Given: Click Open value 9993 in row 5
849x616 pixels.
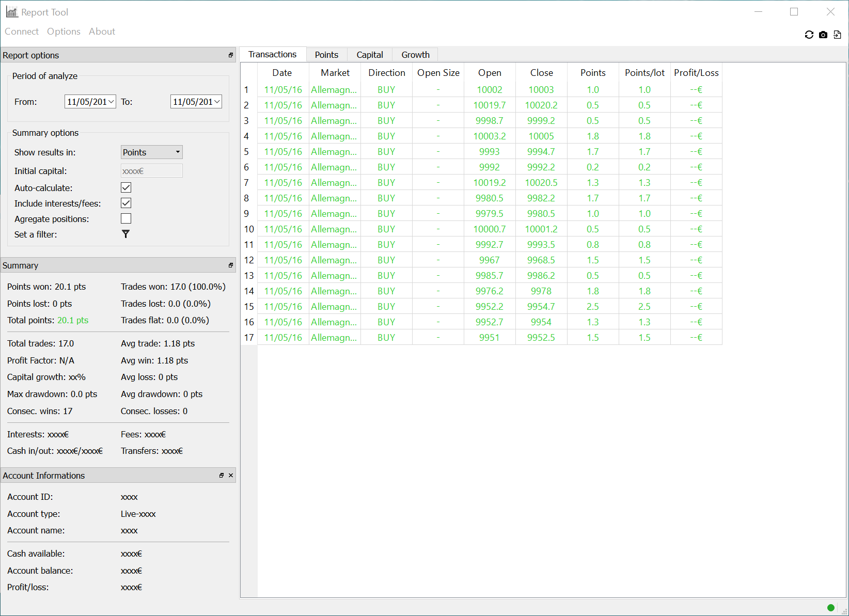Looking at the screenshot, I should [490, 152].
